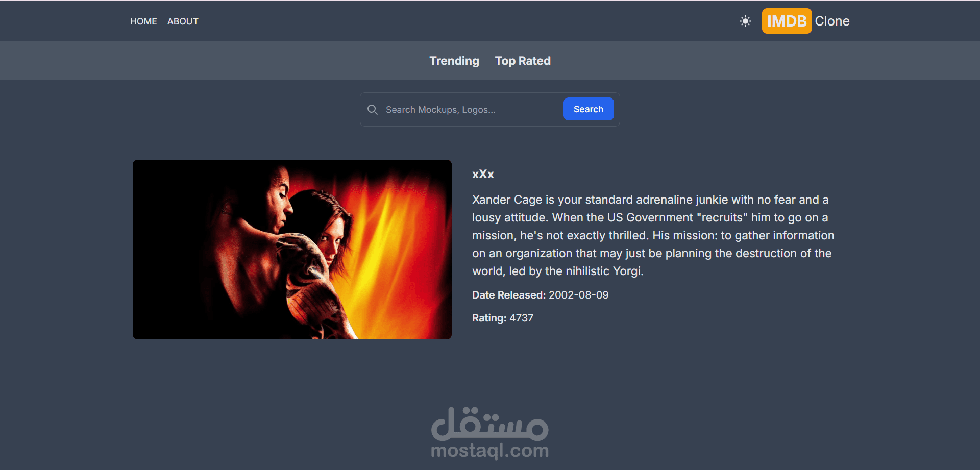Click the blue Search button
Image resolution: width=980 pixels, height=470 pixels.
pos(589,109)
